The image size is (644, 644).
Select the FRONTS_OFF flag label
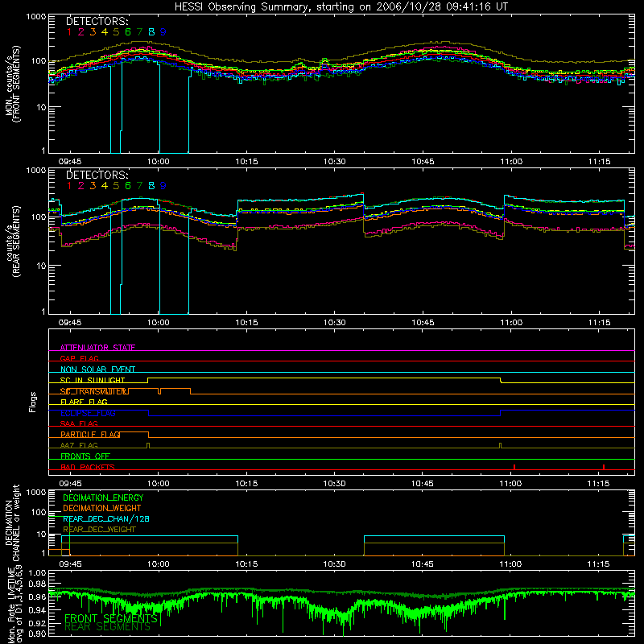[x=85, y=456]
